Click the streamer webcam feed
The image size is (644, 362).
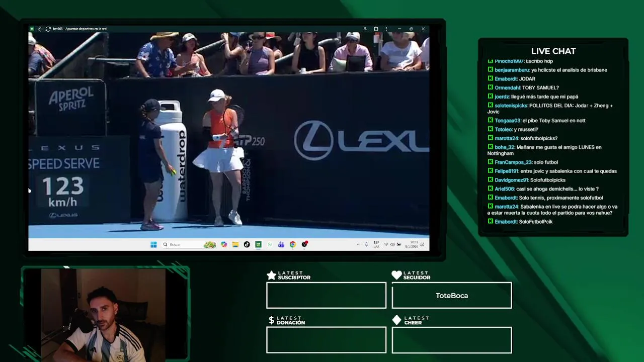(104, 315)
